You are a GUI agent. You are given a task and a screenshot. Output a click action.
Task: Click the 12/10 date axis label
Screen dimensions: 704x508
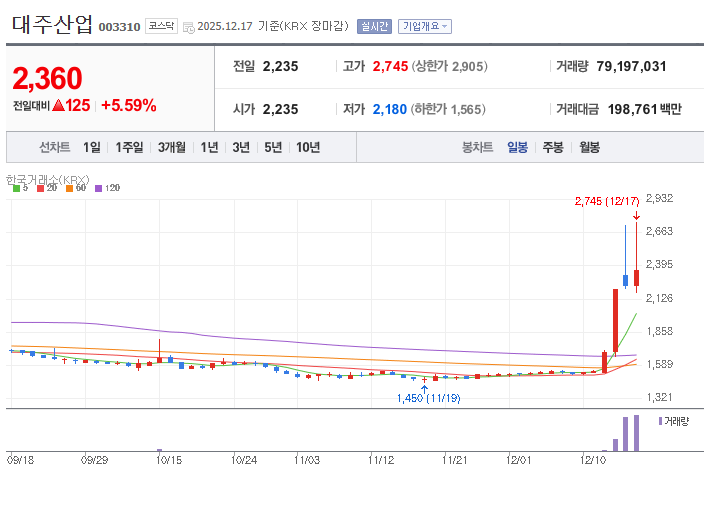593,460
